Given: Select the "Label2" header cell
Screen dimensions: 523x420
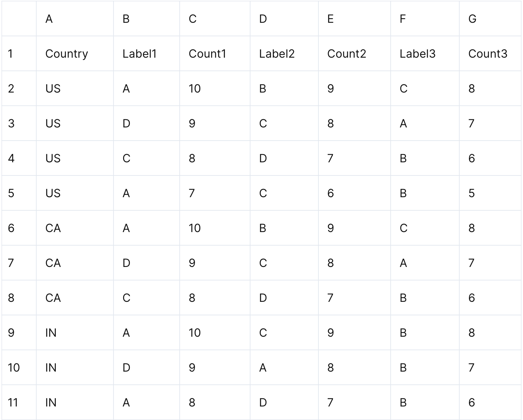Looking at the screenshot, I should click(x=277, y=54).
